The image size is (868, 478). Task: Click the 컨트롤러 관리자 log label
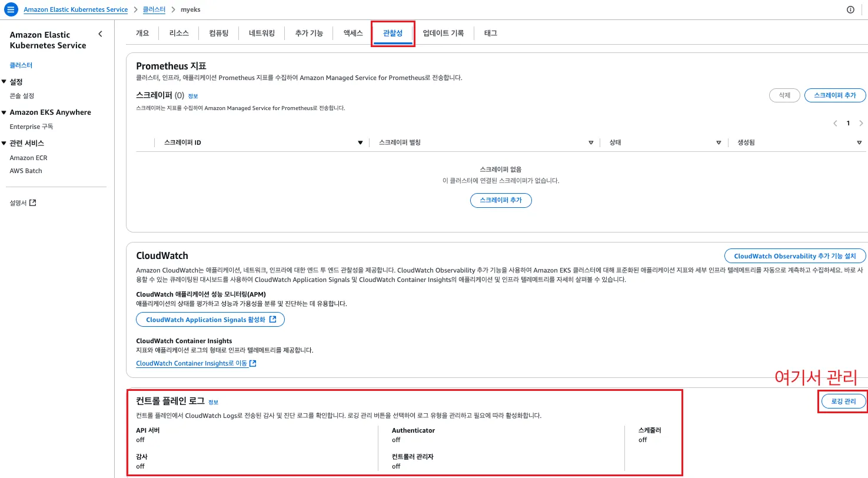tap(413, 457)
